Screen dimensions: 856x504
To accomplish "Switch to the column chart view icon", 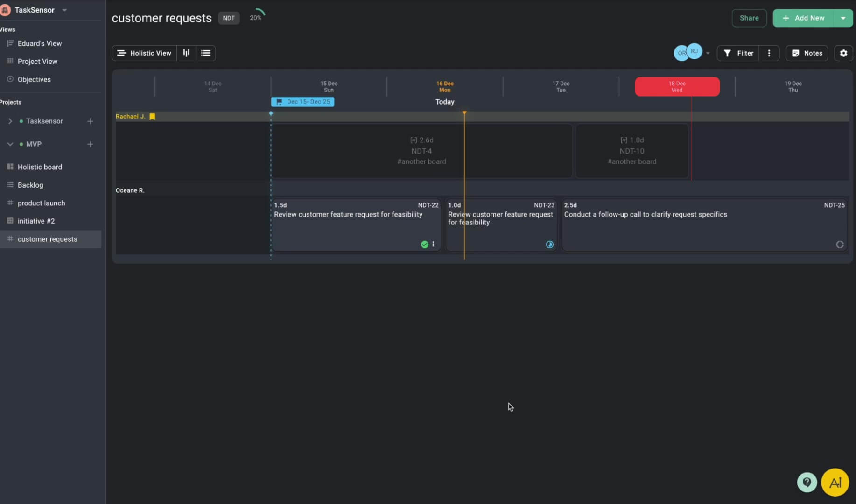I will click(x=186, y=53).
